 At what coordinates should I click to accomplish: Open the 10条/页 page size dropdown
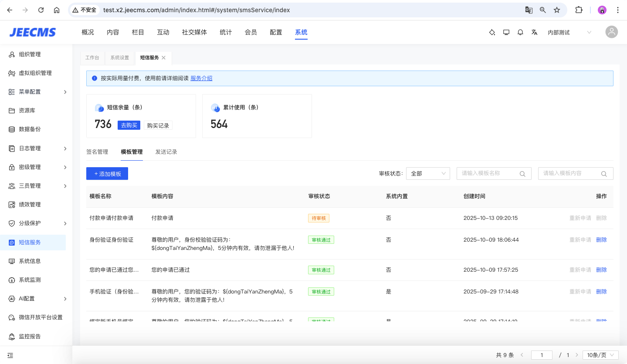click(600, 355)
